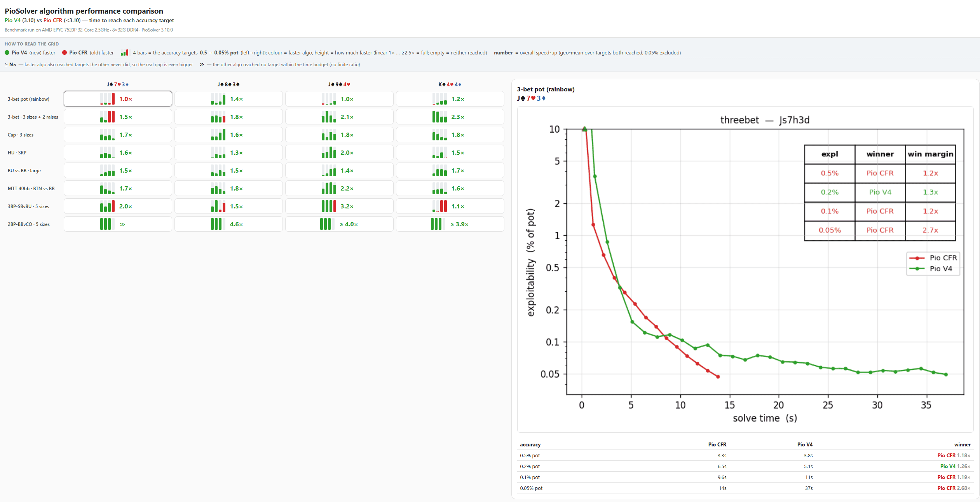Select the MTT 40bb BTN vs BB 2.2× cell
Image resolution: width=980 pixels, height=502 pixels.
tap(339, 188)
